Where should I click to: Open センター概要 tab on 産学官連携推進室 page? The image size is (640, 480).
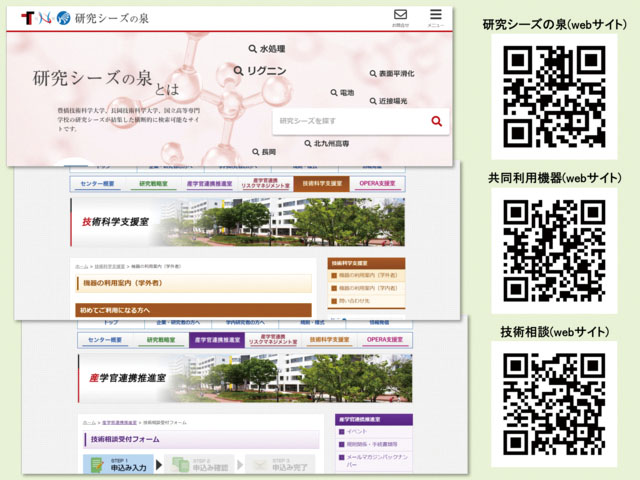tap(105, 340)
